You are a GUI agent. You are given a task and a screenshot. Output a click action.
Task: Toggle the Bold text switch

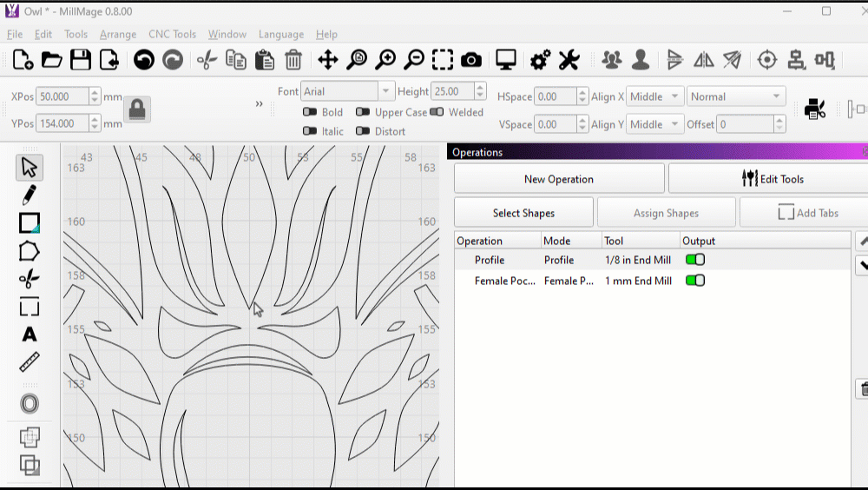[310, 112]
